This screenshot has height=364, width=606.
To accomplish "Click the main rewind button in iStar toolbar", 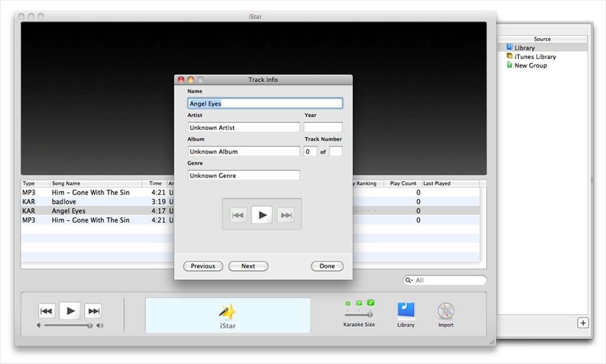I will point(46,311).
